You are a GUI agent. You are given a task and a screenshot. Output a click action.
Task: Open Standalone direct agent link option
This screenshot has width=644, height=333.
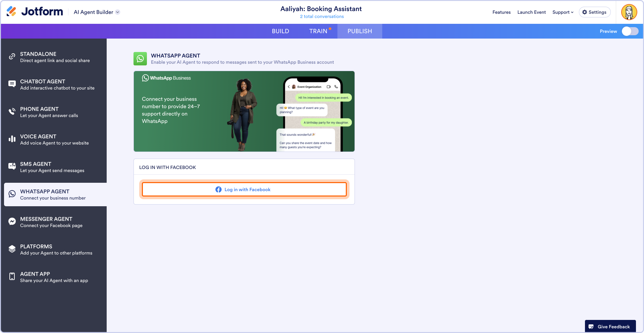55,57
